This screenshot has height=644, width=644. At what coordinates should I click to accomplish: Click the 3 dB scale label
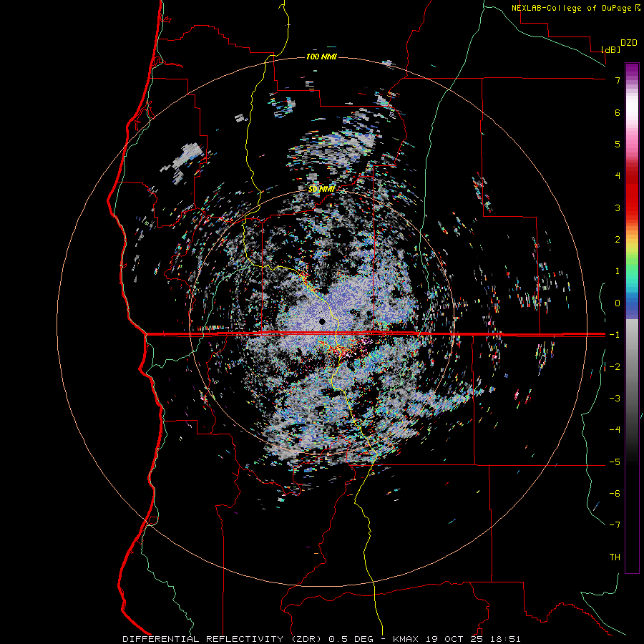click(618, 208)
